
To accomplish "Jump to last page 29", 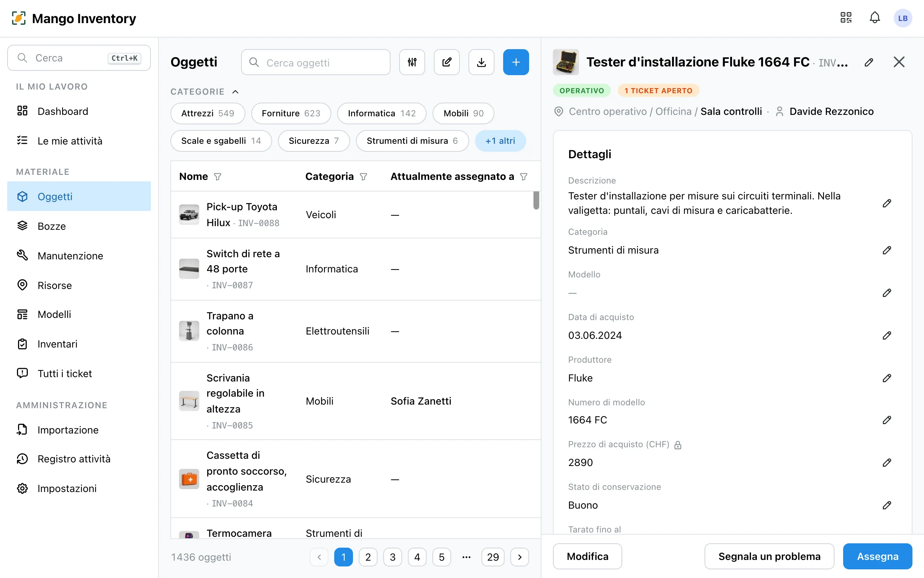I will point(493,557).
